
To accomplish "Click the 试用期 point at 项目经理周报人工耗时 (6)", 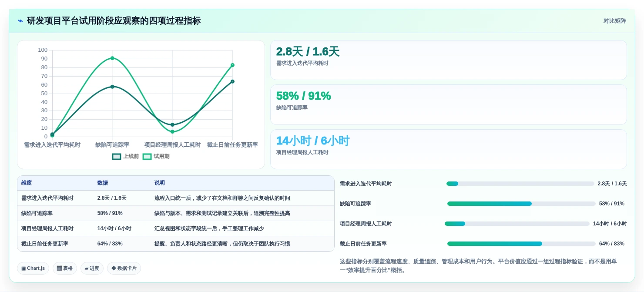I will (x=172, y=132).
